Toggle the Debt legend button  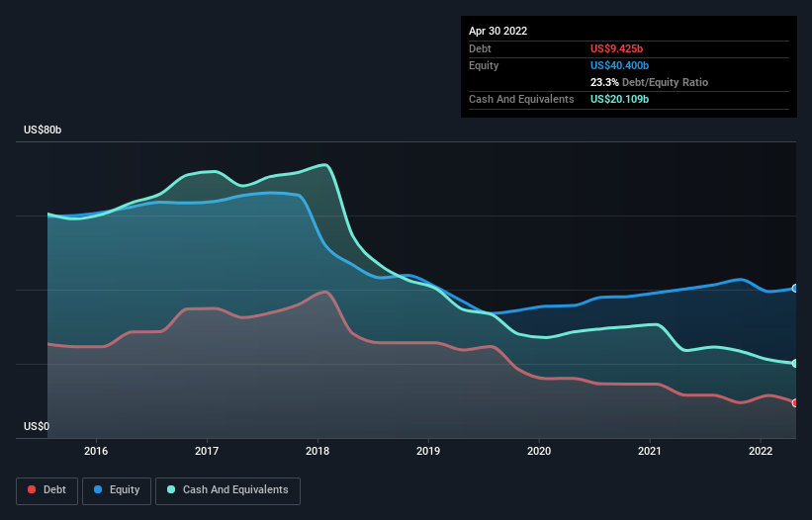(x=46, y=490)
